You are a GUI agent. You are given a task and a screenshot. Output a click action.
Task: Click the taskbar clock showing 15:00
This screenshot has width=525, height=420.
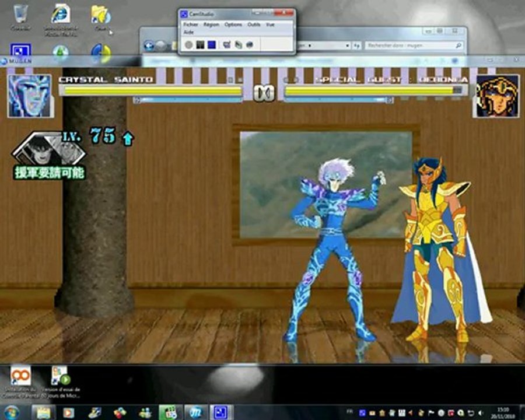point(503,412)
